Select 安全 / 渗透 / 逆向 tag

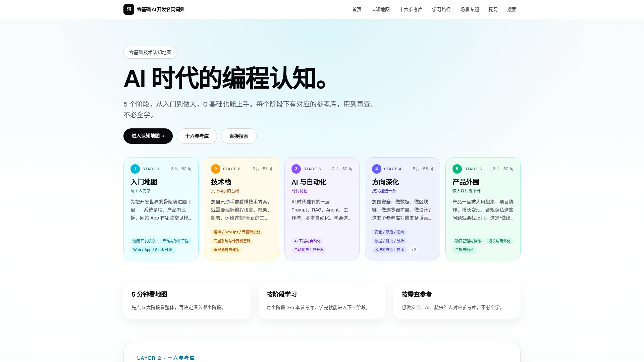(x=389, y=232)
